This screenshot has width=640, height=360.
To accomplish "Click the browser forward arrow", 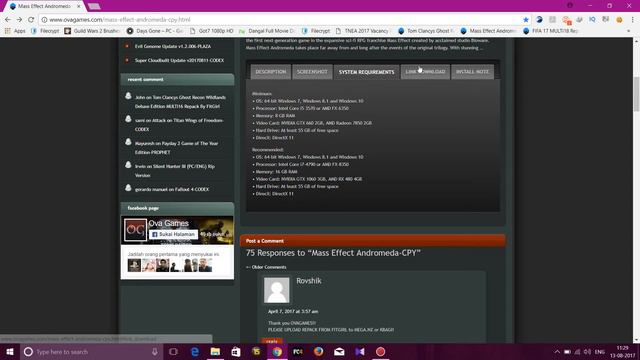I will 19,20.
